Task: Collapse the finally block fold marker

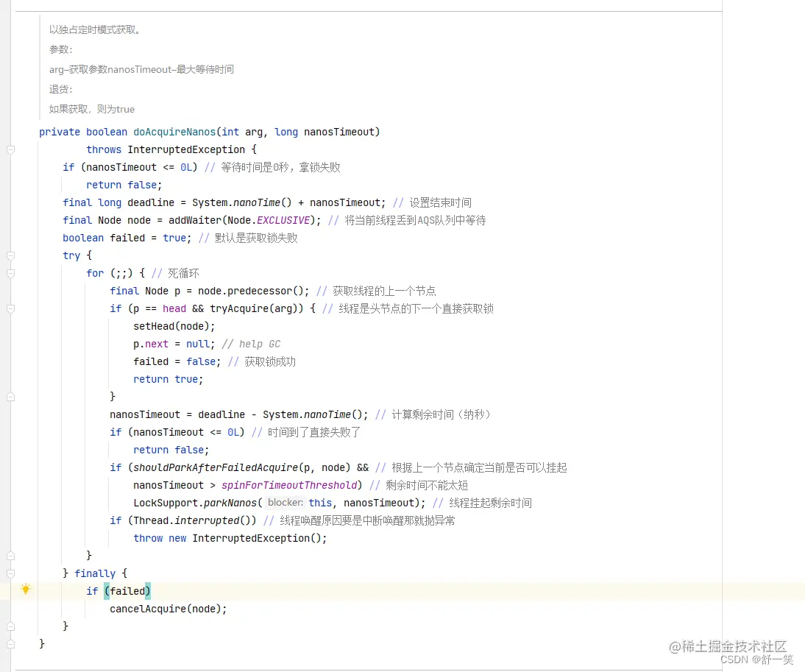Action: pos(10,573)
